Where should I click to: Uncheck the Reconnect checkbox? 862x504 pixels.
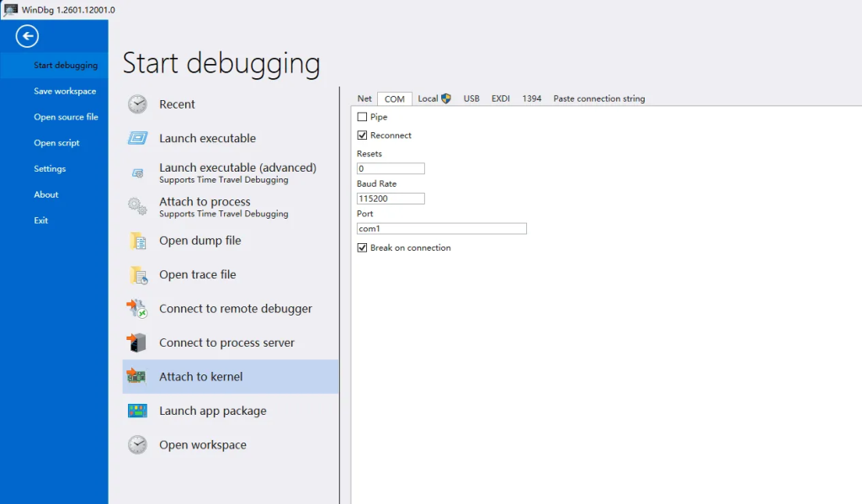(x=362, y=135)
